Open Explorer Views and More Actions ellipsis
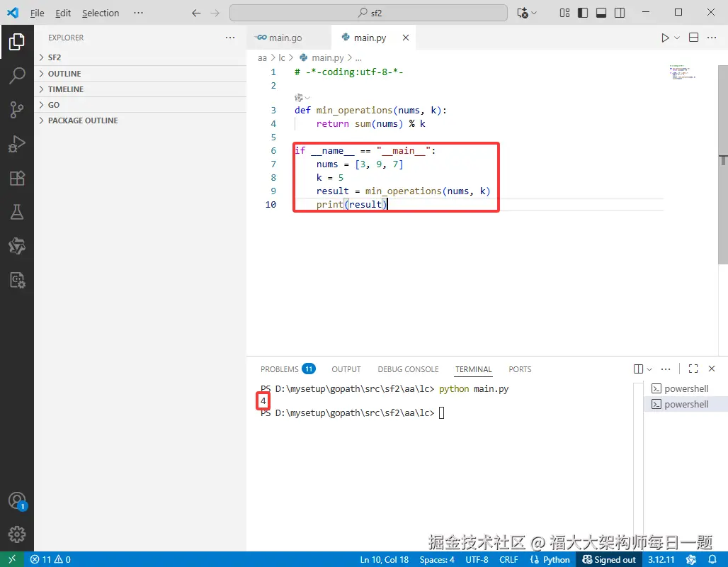 230,38
